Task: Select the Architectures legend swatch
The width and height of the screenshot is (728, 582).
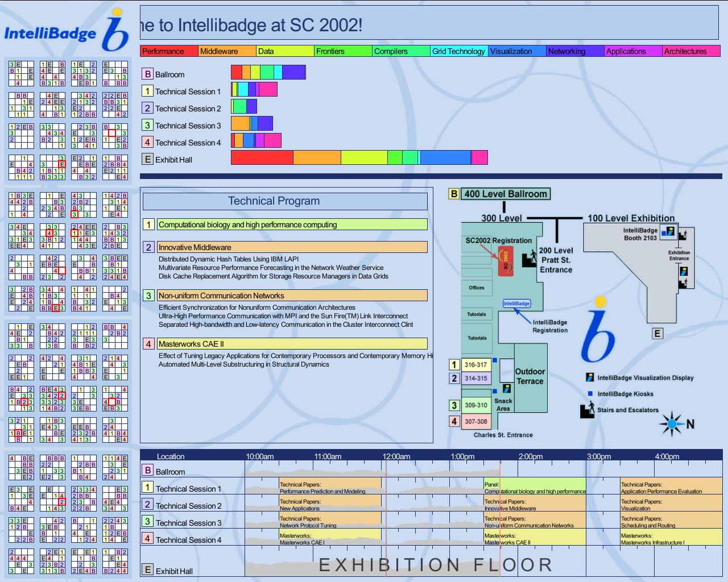Action: click(691, 51)
